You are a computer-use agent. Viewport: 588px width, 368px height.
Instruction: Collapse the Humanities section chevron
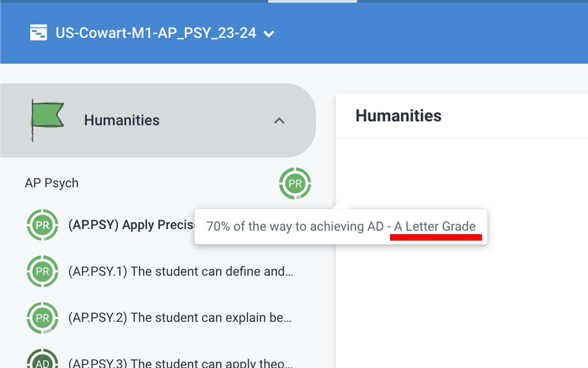click(279, 121)
